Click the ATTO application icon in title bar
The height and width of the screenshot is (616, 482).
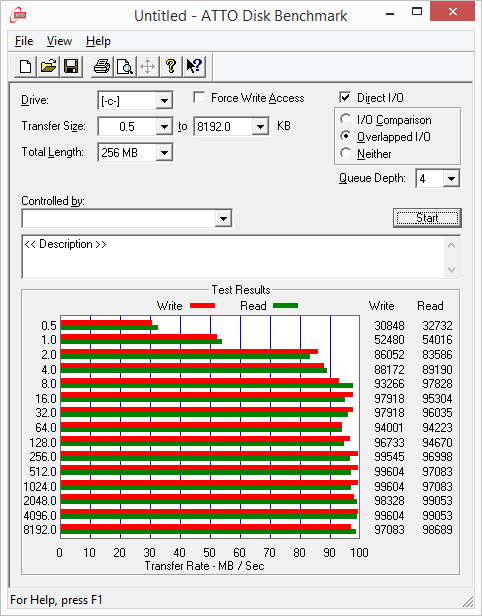pyautogui.click(x=18, y=15)
